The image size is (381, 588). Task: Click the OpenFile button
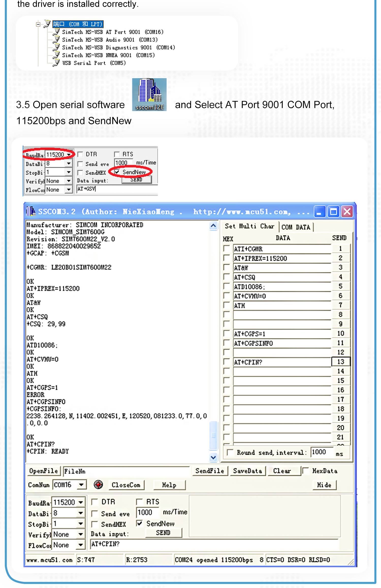44,471
